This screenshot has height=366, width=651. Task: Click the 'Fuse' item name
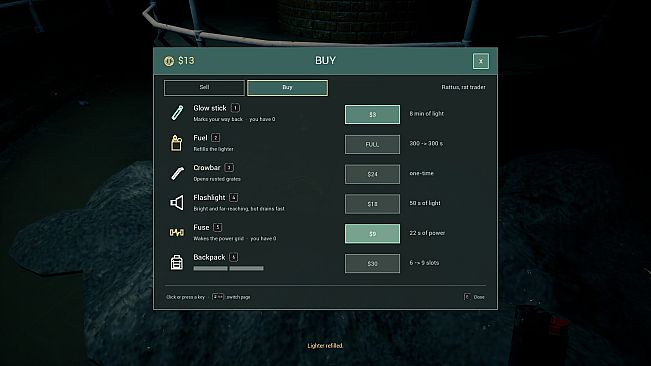[201, 227]
